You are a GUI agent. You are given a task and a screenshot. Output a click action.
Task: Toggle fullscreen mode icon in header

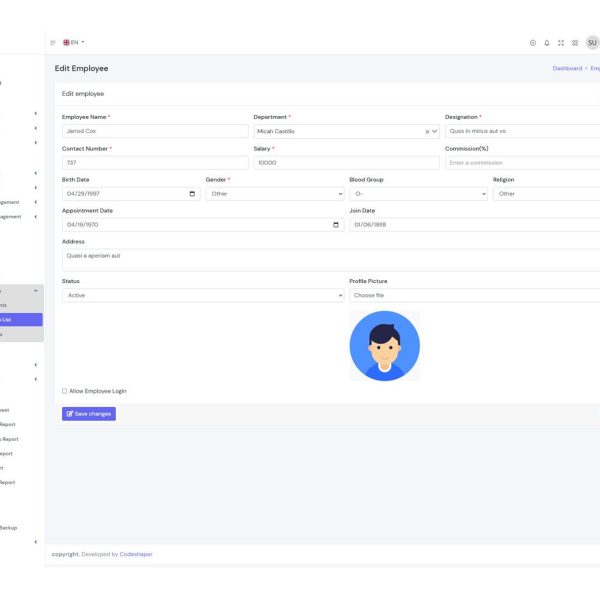click(561, 43)
